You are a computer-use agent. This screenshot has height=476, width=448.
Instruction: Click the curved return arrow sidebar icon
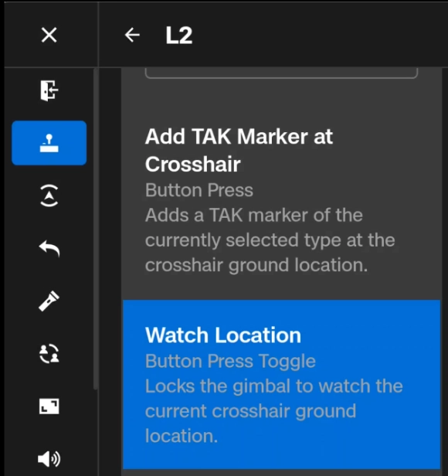49,248
